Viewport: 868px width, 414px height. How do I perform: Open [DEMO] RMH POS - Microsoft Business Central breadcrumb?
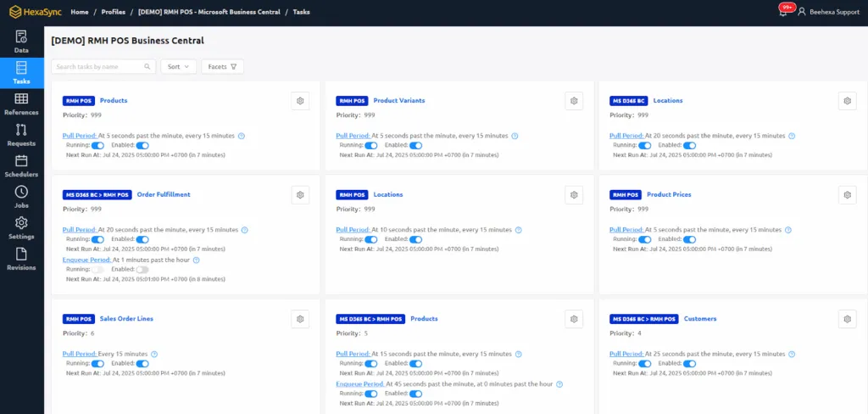point(209,12)
